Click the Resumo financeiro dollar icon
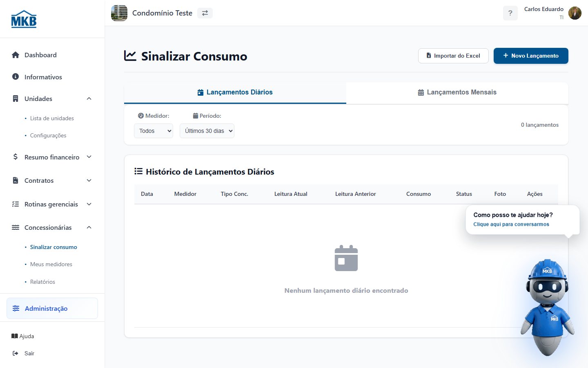588x368 pixels. [16, 157]
